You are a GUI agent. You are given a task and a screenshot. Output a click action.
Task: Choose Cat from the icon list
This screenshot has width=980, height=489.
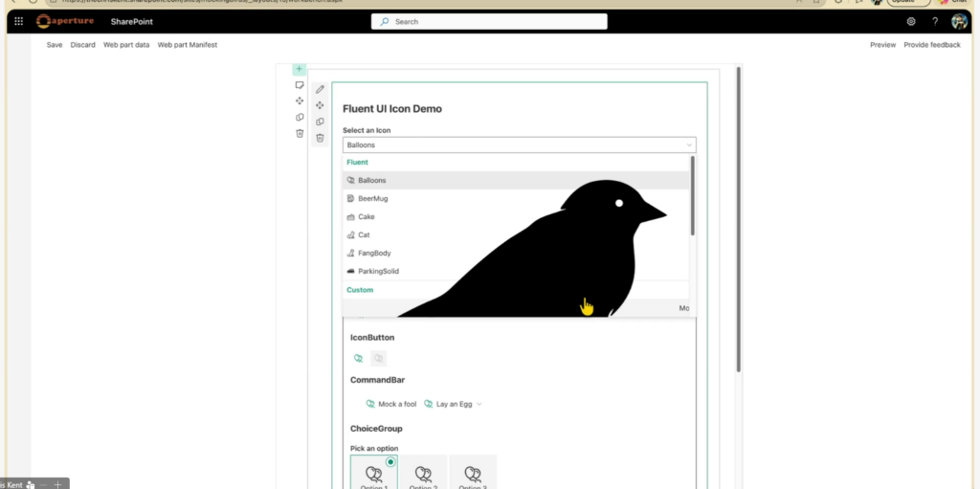[516, 234]
